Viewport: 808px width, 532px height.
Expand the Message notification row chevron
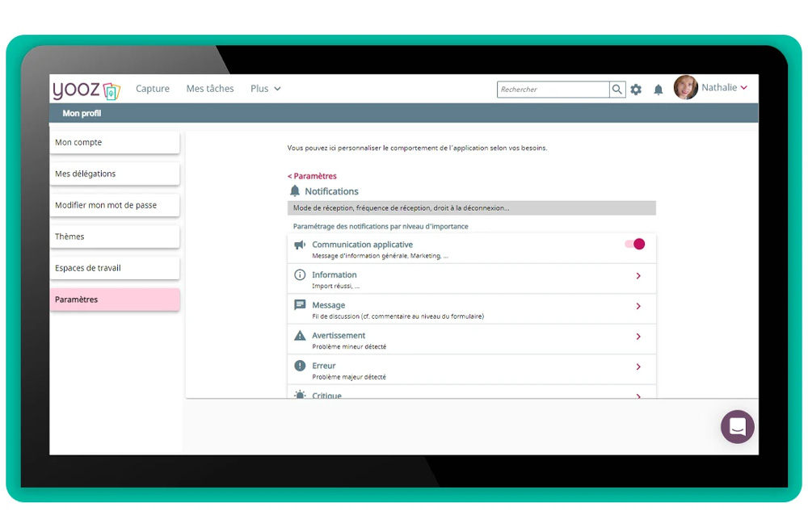point(638,307)
